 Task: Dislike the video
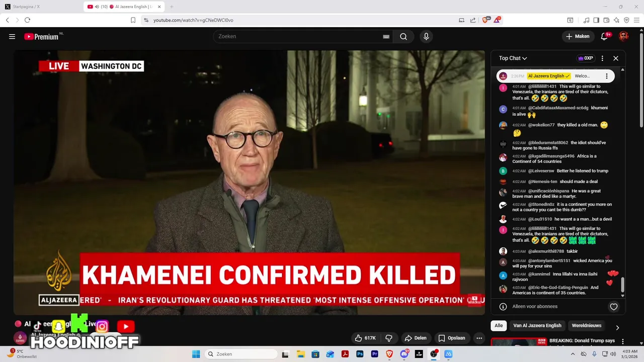pyautogui.click(x=388, y=338)
